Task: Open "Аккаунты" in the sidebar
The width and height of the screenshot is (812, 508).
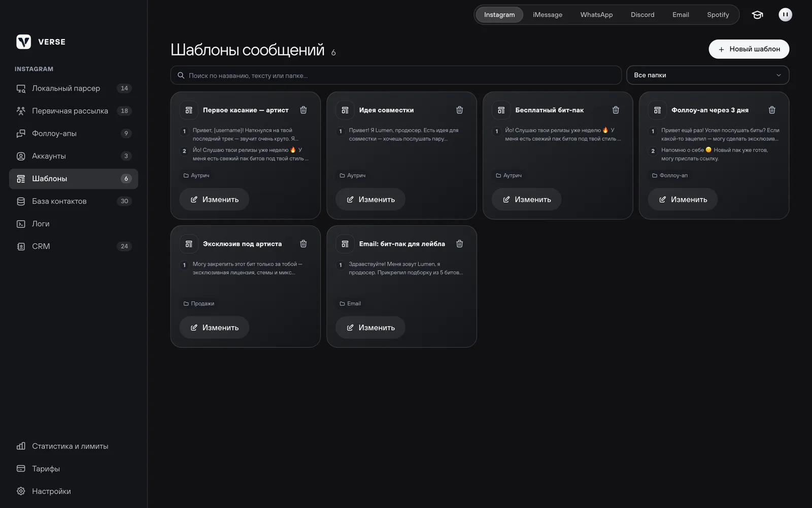Action: [x=74, y=156]
